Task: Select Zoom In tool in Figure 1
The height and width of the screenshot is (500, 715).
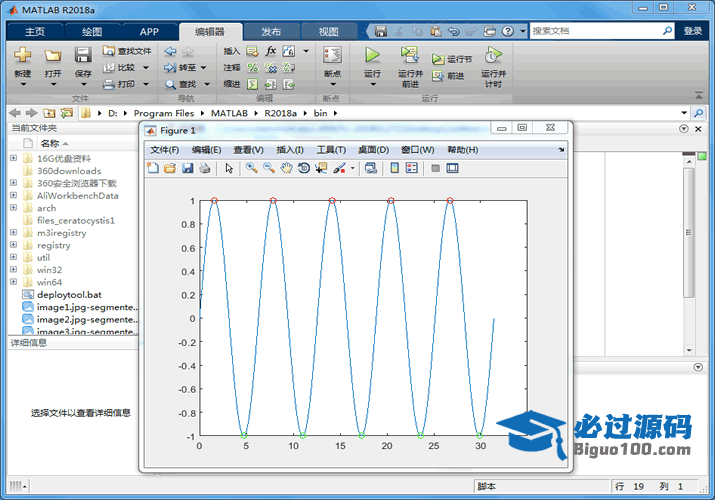Action: click(x=251, y=168)
